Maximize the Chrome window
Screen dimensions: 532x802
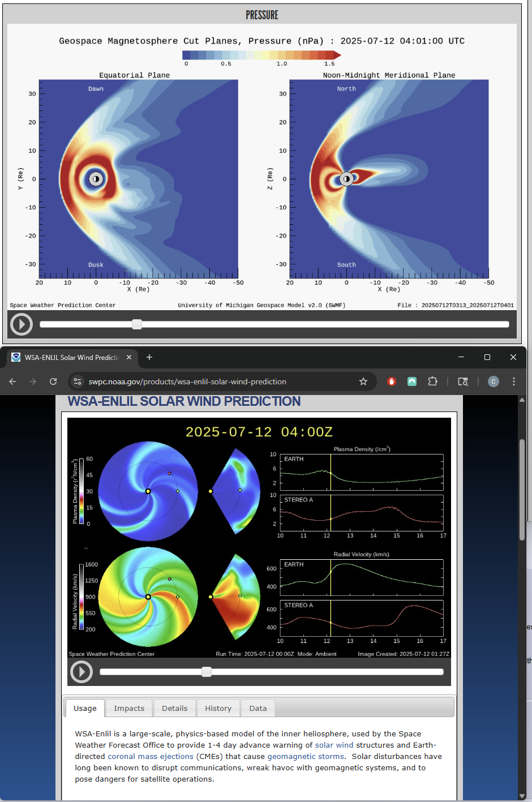pos(487,357)
